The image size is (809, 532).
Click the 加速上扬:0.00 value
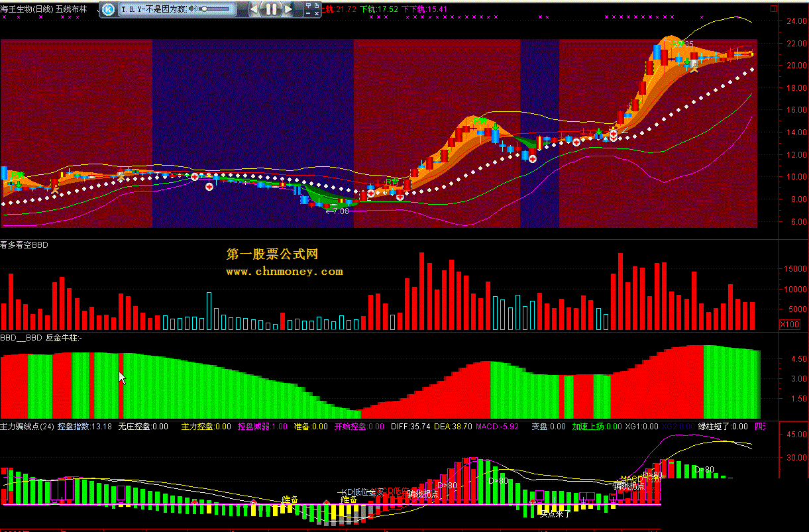tap(597, 427)
